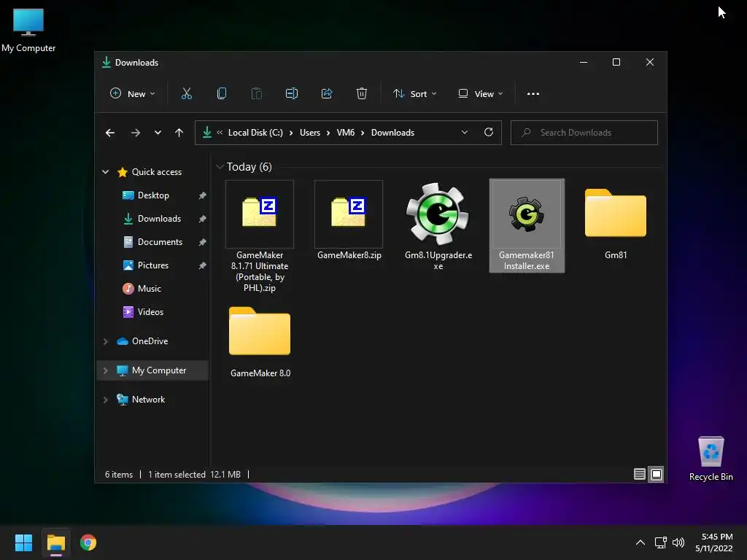Select Music in the navigation pane
Image resolution: width=747 pixels, height=560 pixels.
149,289
